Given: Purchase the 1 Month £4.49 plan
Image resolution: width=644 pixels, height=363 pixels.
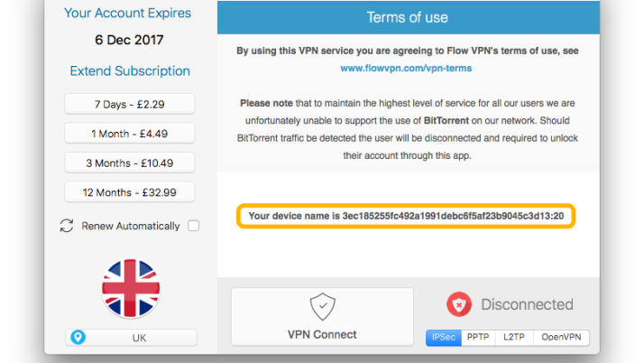Looking at the screenshot, I should click(130, 134).
